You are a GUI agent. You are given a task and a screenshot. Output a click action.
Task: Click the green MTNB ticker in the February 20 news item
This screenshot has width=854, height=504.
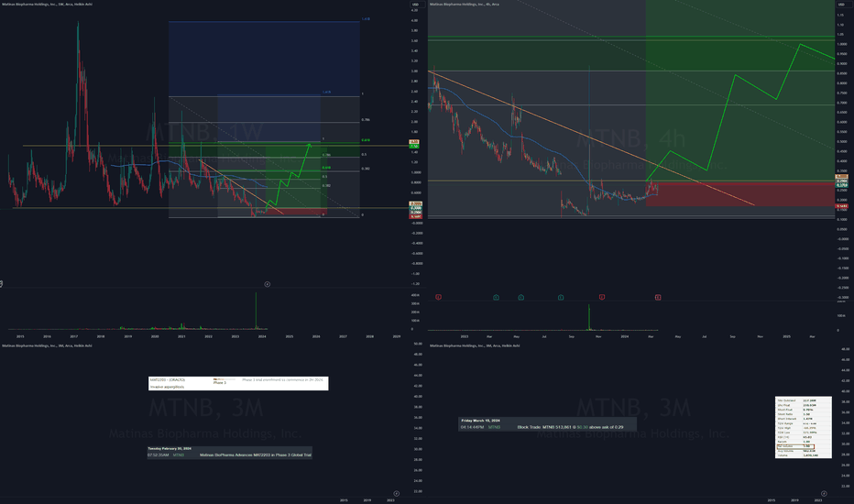point(178,455)
